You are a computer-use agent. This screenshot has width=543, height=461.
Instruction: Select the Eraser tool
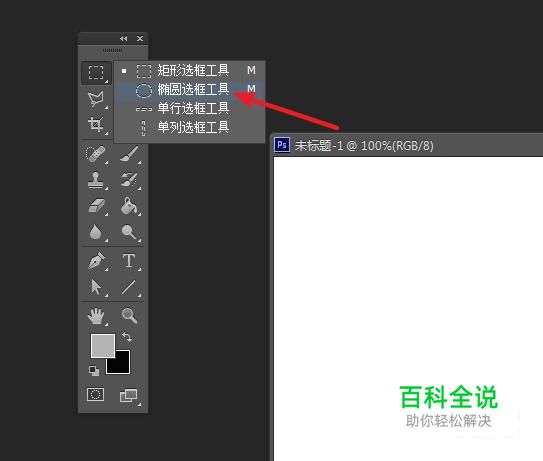pyautogui.click(x=97, y=206)
